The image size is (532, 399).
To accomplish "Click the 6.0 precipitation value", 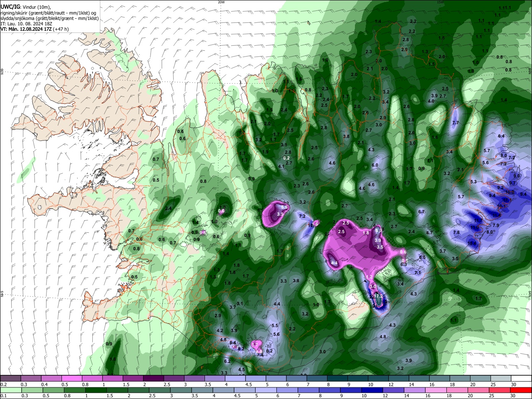I will [375, 165].
